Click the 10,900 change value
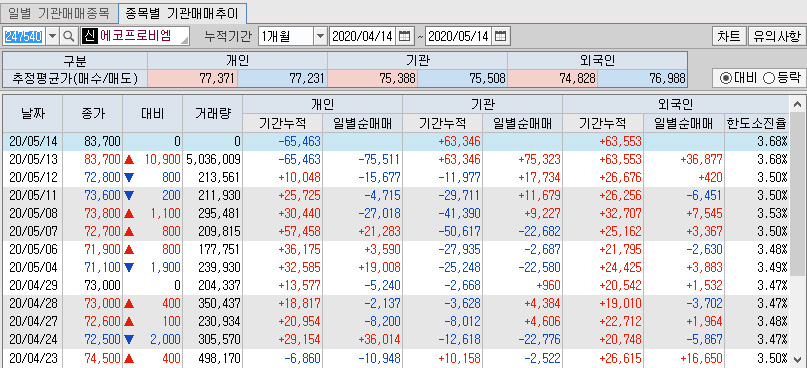 [x=163, y=160]
